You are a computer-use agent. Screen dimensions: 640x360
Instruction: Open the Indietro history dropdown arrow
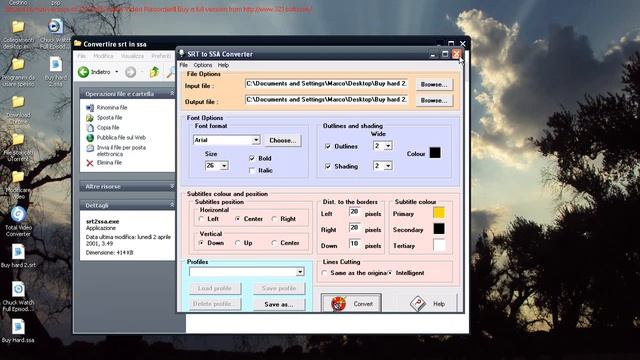[117, 72]
